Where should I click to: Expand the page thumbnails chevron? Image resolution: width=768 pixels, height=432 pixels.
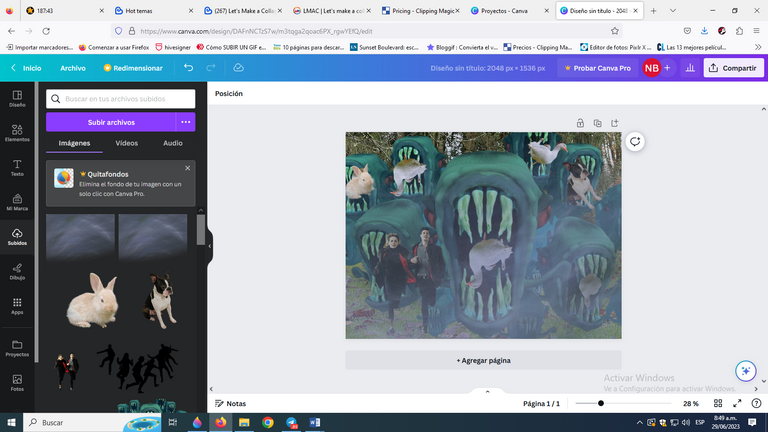(487, 391)
